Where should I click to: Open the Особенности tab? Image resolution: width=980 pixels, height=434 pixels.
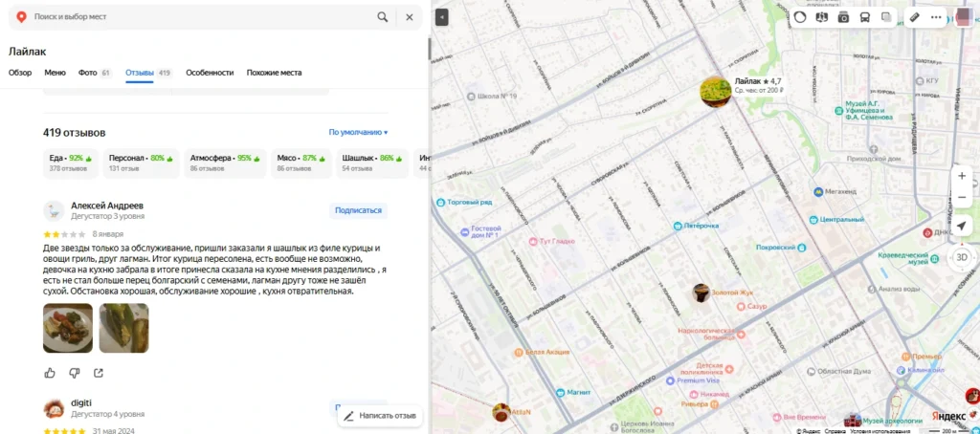(210, 73)
